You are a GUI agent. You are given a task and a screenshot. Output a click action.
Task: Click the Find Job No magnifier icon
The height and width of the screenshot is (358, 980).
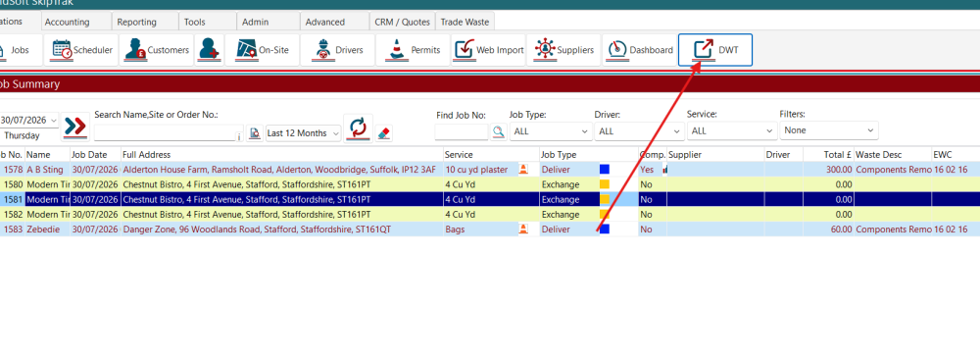tap(498, 131)
